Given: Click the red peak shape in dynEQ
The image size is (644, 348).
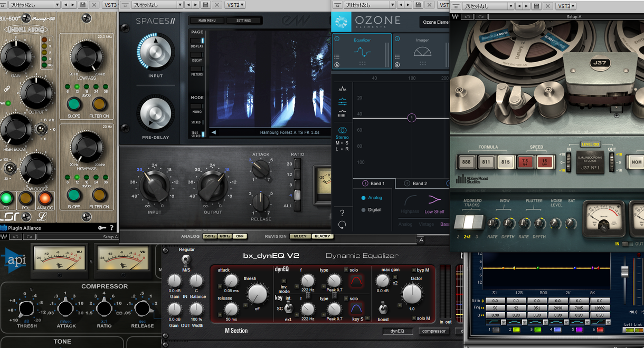Looking at the screenshot, I should tap(356, 281).
